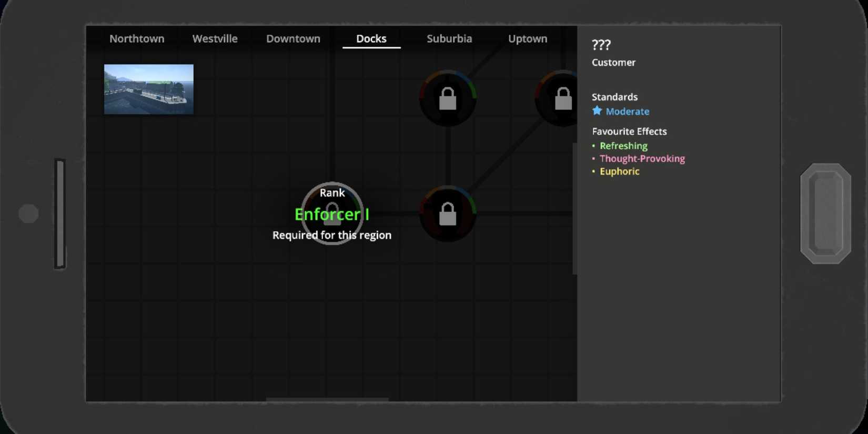Switch to the Suburbia region
The image size is (868, 434).
(449, 39)
